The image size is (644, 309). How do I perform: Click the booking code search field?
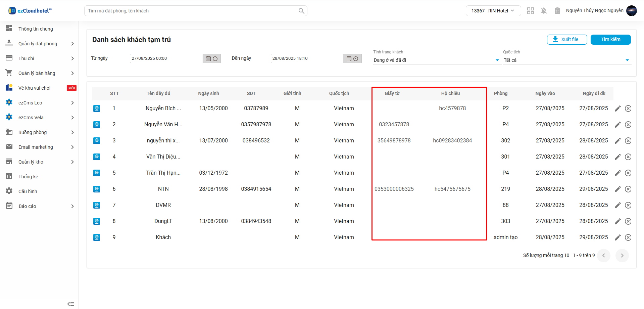pos(191,11)
